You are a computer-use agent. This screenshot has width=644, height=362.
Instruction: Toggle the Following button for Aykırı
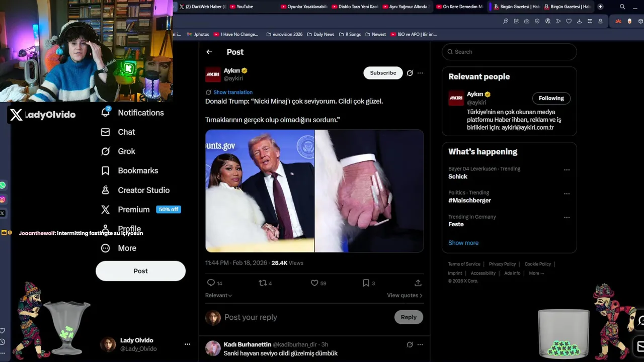coord(551,98)
